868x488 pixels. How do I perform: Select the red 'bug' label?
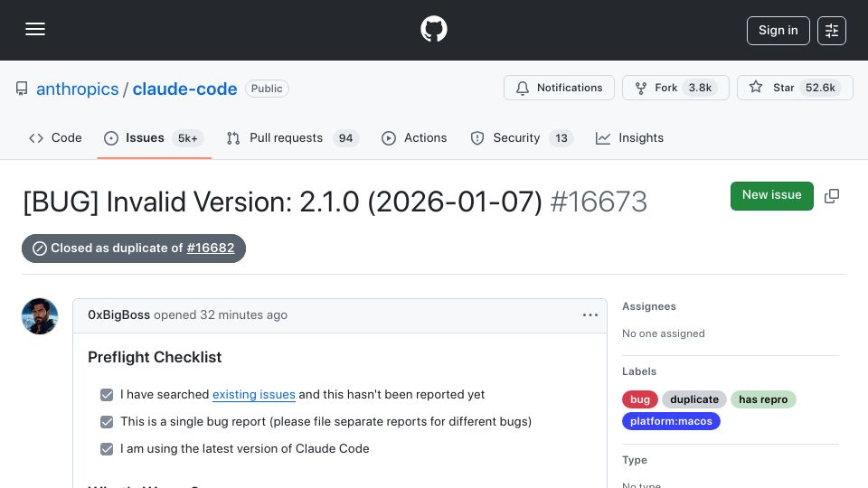640,399
